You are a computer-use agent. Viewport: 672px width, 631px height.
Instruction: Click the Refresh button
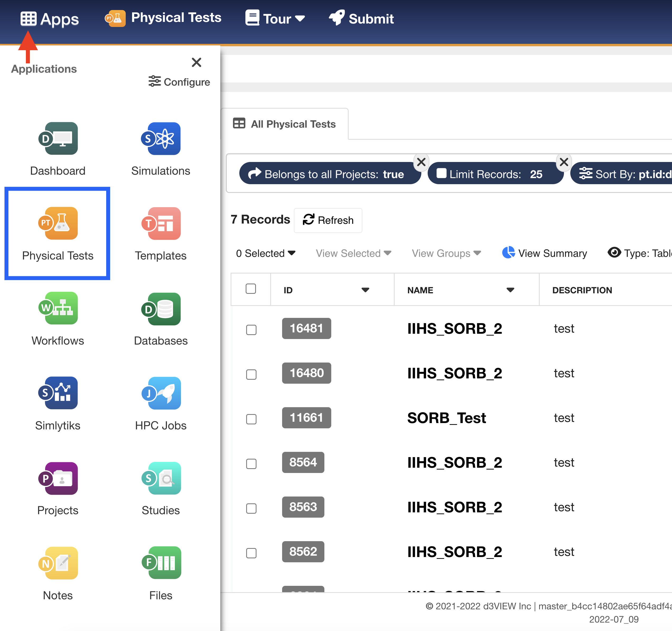pyautogui.click(x=328, y=220)
